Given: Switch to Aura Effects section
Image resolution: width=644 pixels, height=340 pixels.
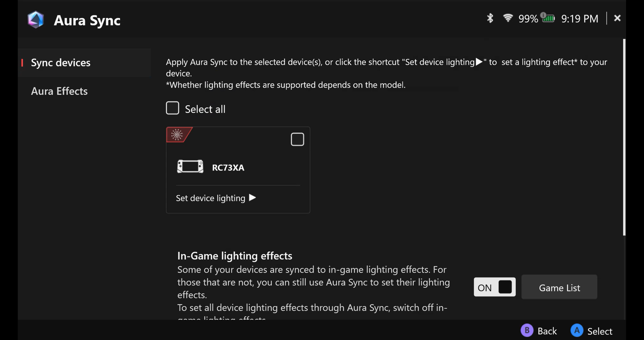Looking at the screenshot, I should tap(59, 91).
